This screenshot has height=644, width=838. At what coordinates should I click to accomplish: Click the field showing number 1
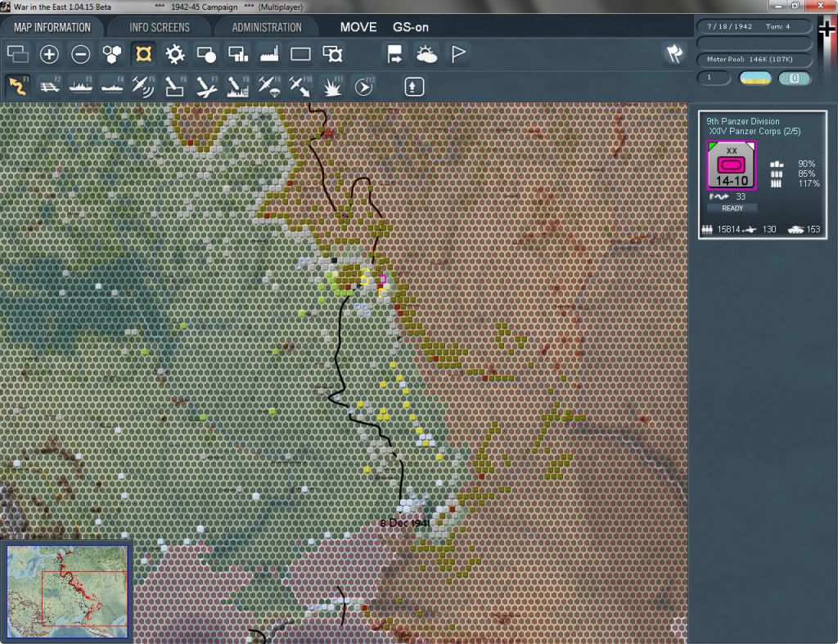[x=714, y=78]
